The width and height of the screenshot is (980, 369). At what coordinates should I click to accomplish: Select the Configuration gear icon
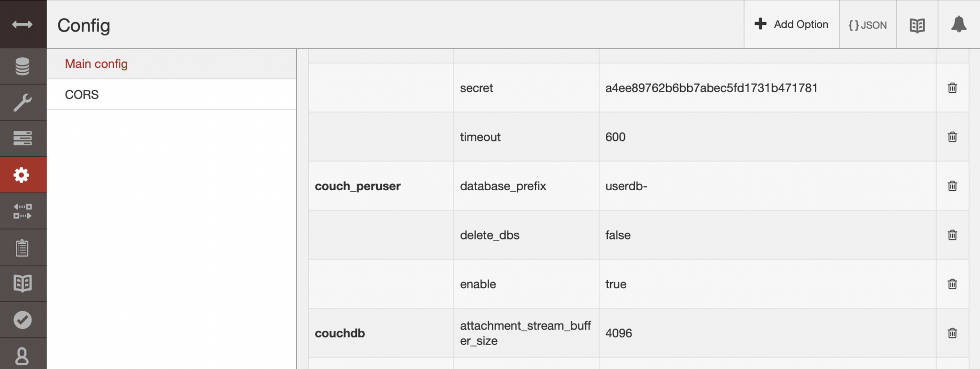(23, 175)
